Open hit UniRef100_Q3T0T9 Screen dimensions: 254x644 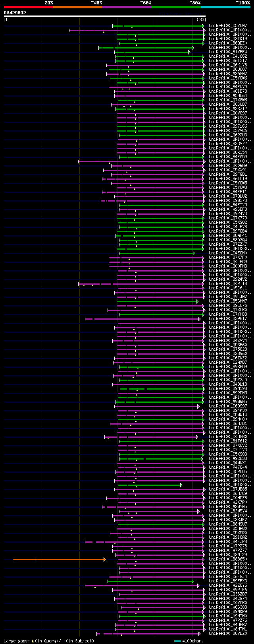228,39
